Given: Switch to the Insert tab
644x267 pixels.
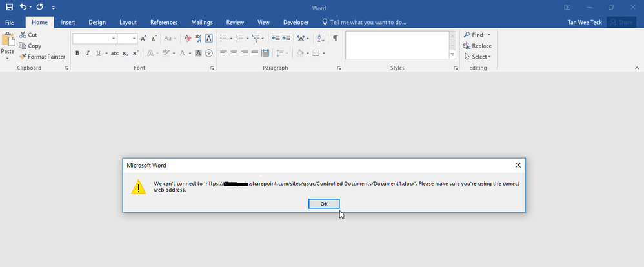Looking at the screenshot, I should pos(68,22).
